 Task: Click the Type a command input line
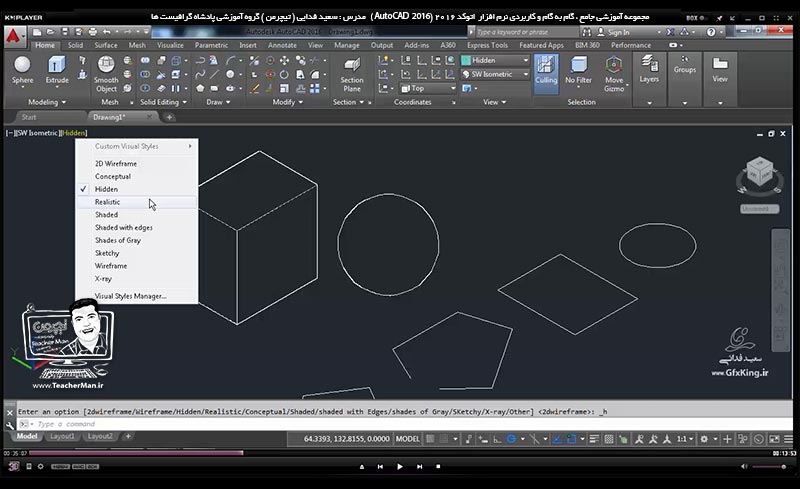[x=403, y=424]
